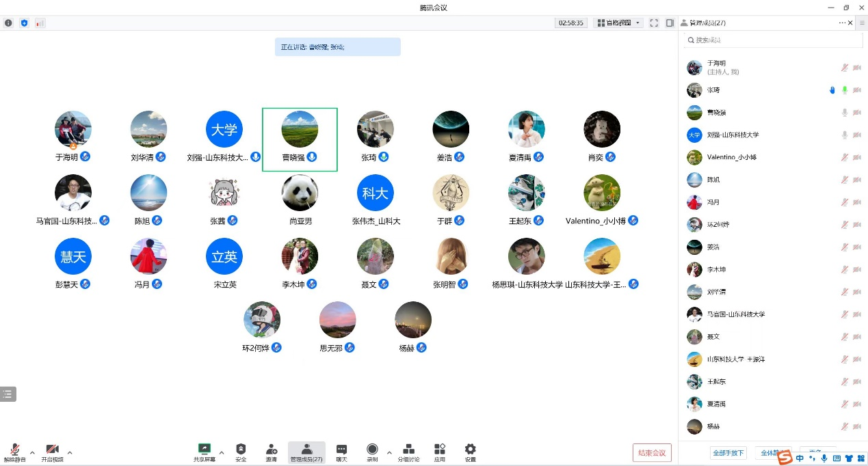Open the 管理成员(27) toolbar item
This screenshot has width=868, height=466.
[306, 451]
